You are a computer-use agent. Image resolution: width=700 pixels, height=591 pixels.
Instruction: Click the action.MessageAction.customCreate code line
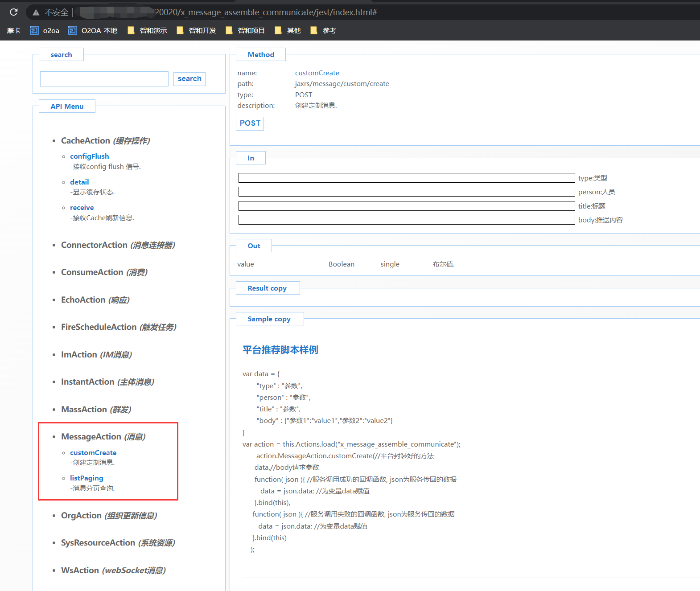click(x=345, y=456)
